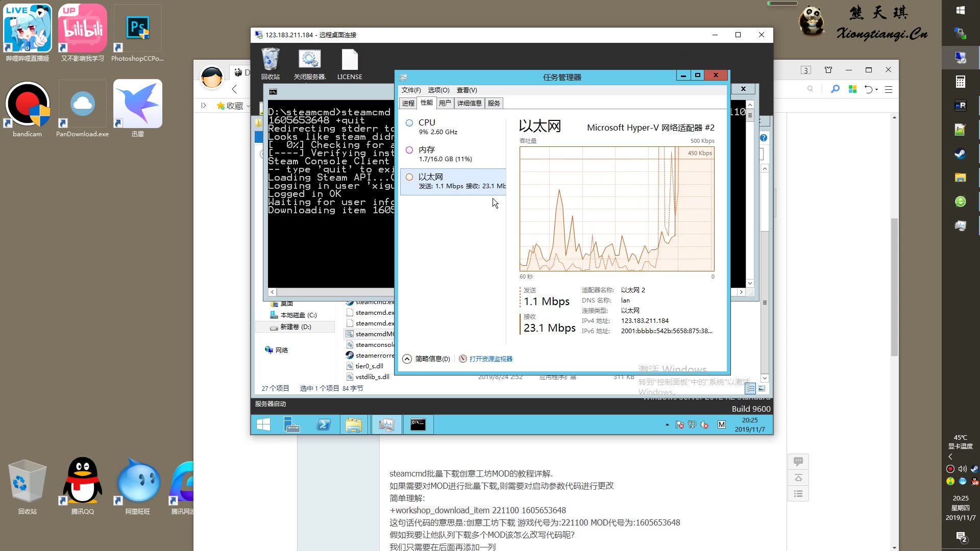The width and height of the screenshot is (980, 551).
Task: Open the table-of-contents list button on the page
Action: [x=798, y=494]
